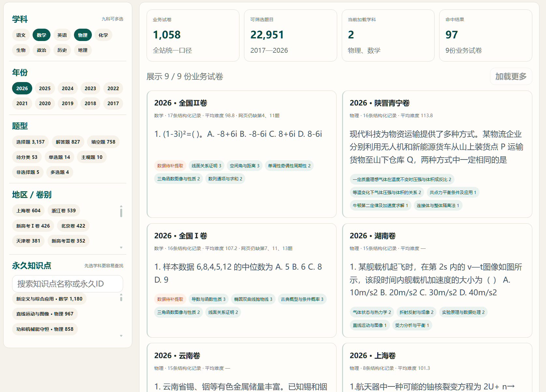Deselect the 数学 subject chip
The image size is (546, 392).
tap(41, 35)
